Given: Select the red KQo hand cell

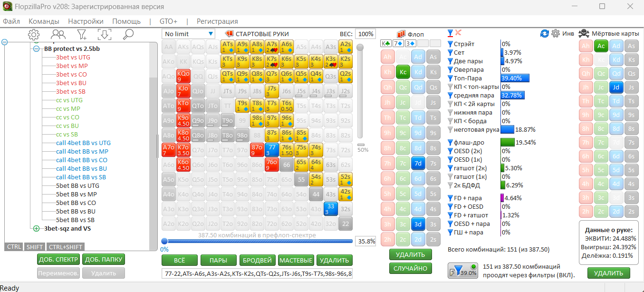Looking at the screenshot, I should (183, 76).
